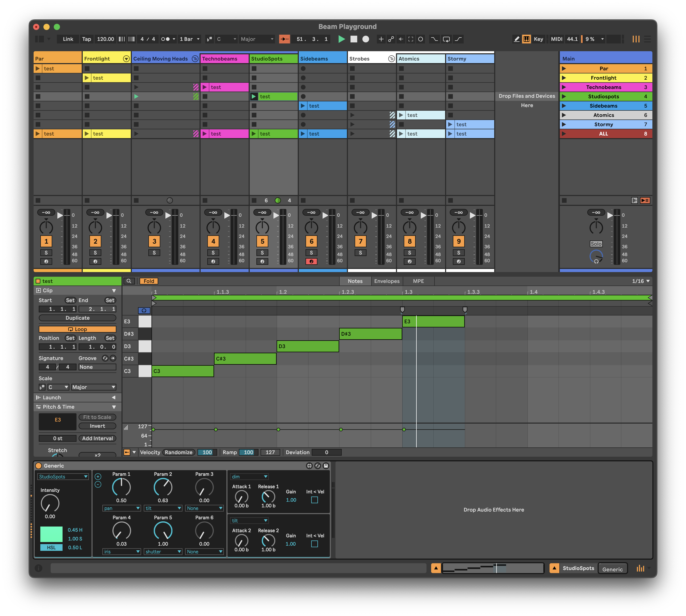
Task: Toggle the clip Loop switch
Action: tap(78, 329)
